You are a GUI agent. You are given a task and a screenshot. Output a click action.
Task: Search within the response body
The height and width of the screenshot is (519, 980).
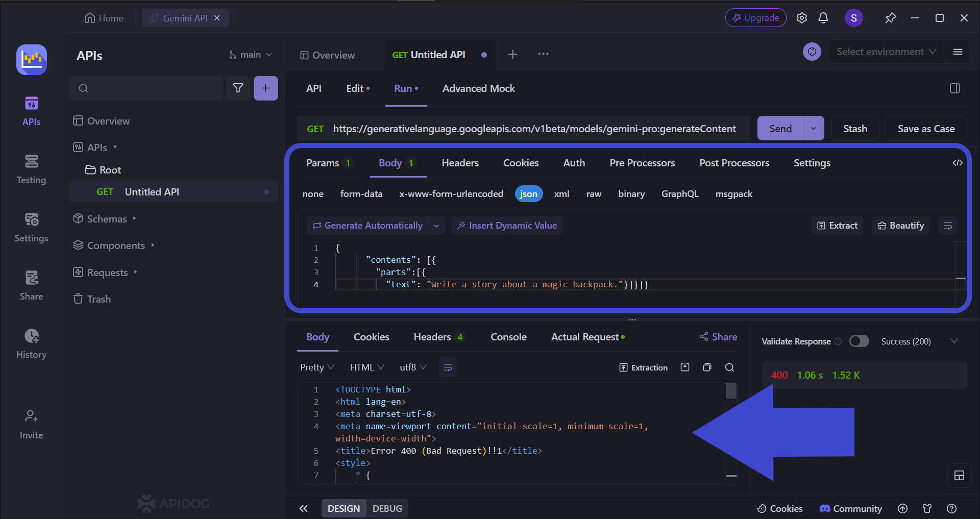729,367
